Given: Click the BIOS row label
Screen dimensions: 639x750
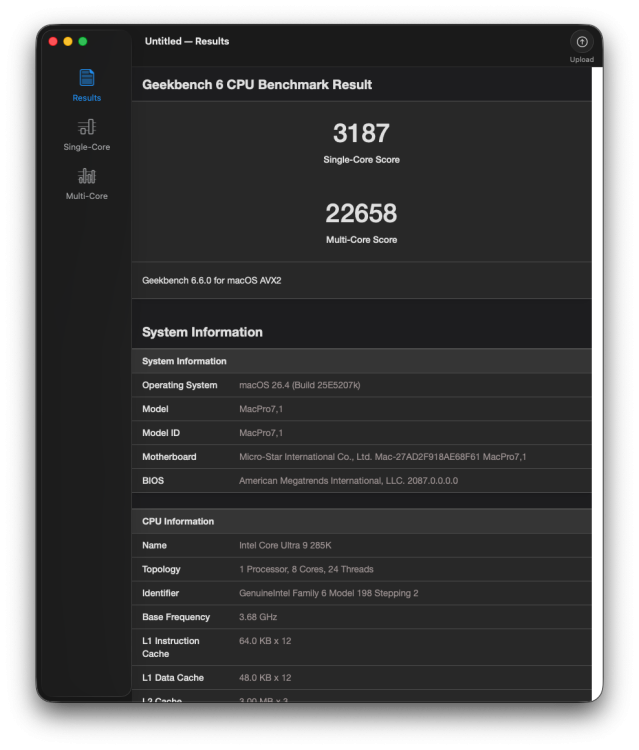Looking at the screenshot, I should tap(153, 481).
